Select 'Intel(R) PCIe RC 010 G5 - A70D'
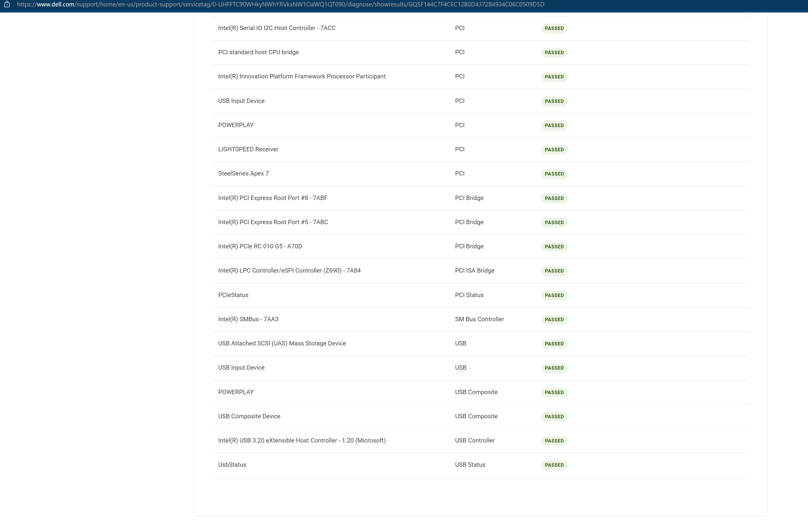808x532 pixels. click(x=260, y=247)
